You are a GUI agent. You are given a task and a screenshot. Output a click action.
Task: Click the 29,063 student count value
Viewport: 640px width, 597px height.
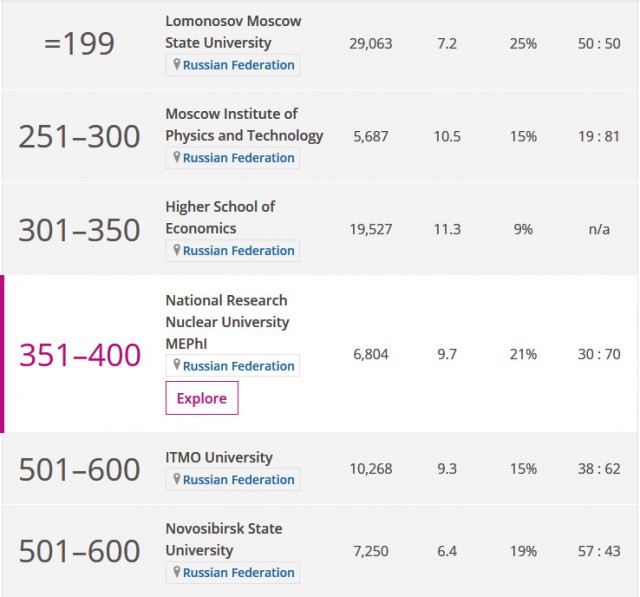click(x=371, y=44)
